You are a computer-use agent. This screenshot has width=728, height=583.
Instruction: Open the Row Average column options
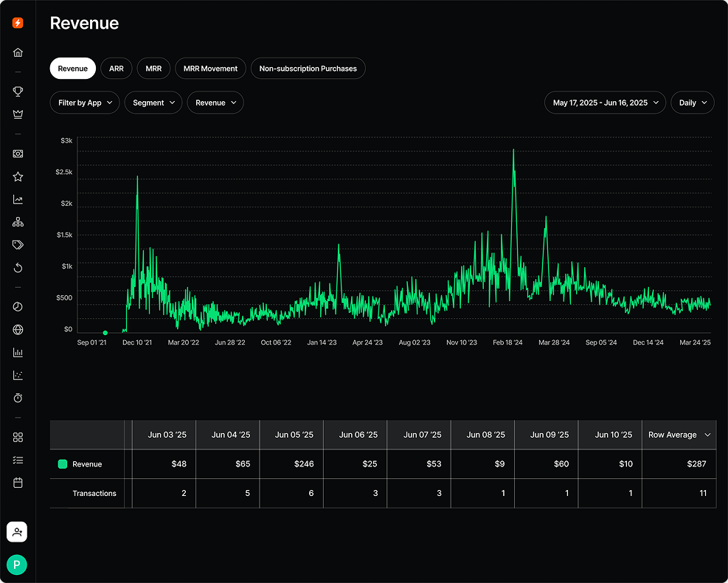tap(679, 435)
